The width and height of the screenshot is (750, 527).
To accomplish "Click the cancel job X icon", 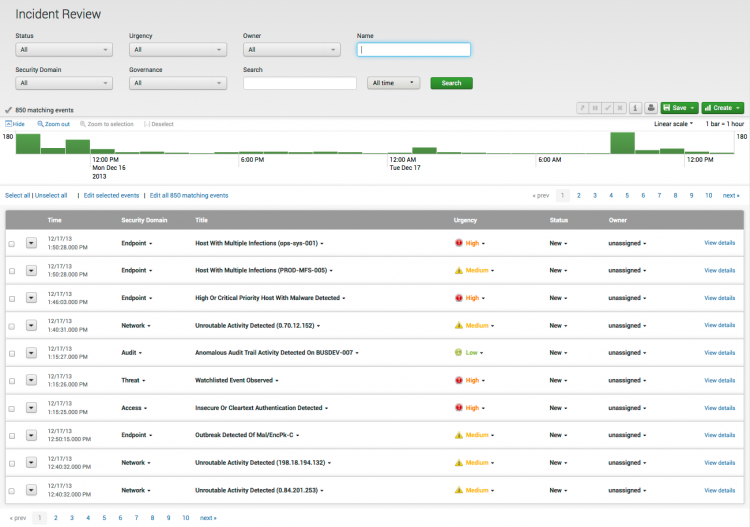I will coord(620,108).
